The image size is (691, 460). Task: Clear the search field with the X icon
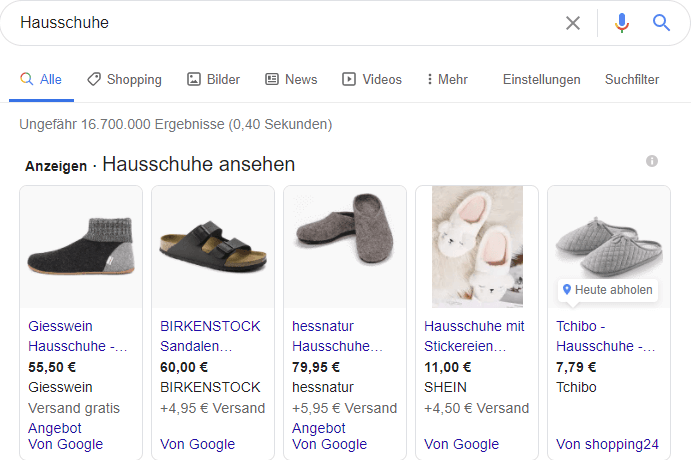click(572, 23)
